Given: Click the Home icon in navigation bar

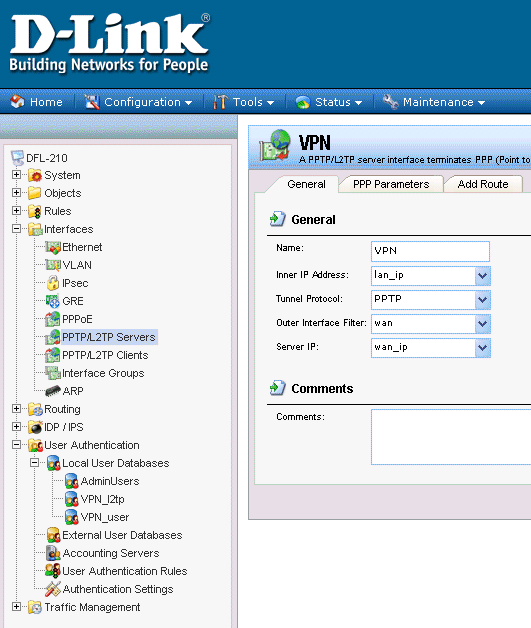Looking at the screenshot, I should (x=17, y=102).
